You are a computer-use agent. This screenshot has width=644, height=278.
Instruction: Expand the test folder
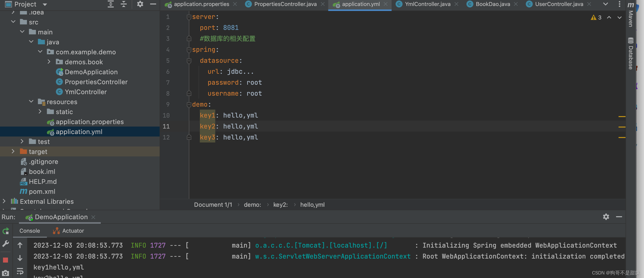pyautogui.click(x=22, y=142)
